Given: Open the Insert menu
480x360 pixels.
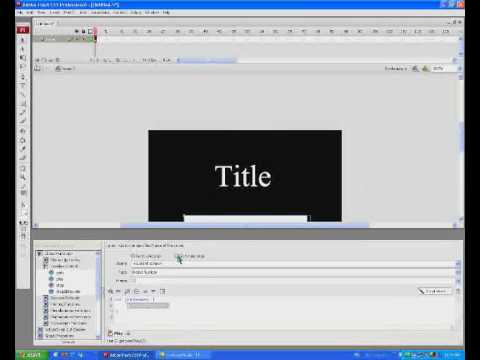Looking at the screenshot, I should [54, 12].
